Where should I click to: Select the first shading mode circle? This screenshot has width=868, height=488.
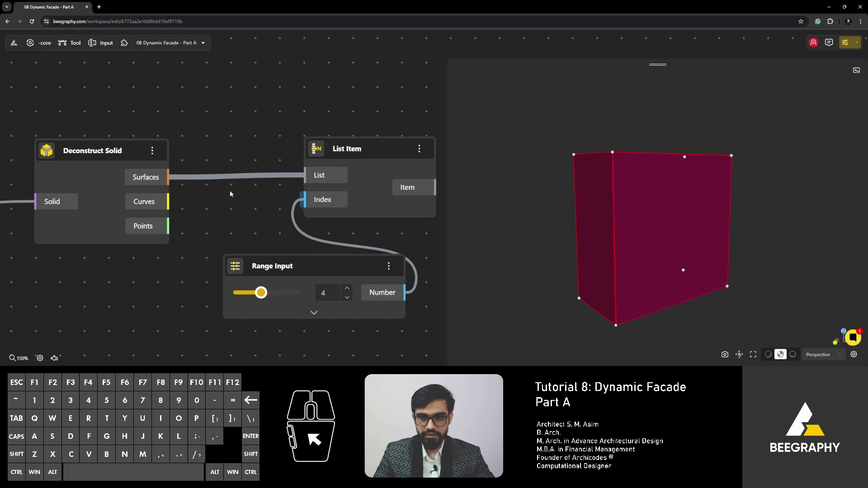[768, 354]
